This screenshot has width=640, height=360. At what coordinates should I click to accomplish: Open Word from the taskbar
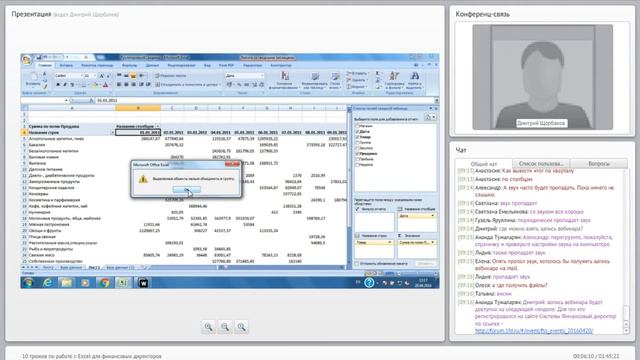[143, 282]
